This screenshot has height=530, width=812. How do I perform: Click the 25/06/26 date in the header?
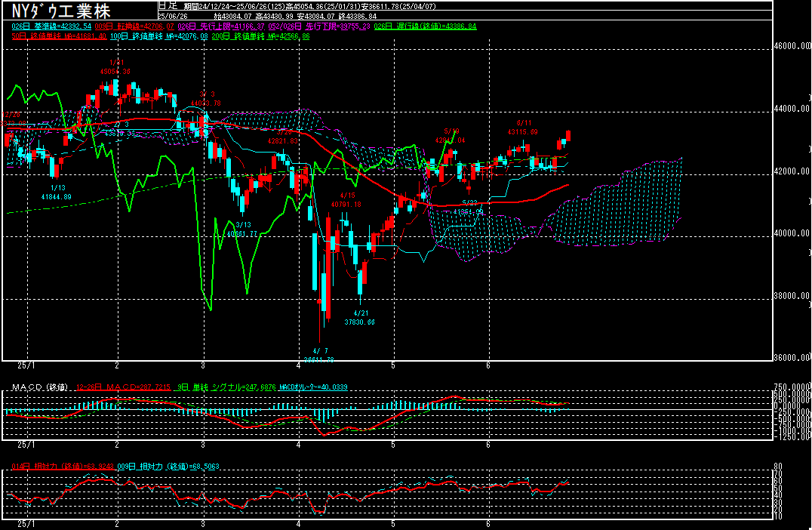(x=173, y=16)
